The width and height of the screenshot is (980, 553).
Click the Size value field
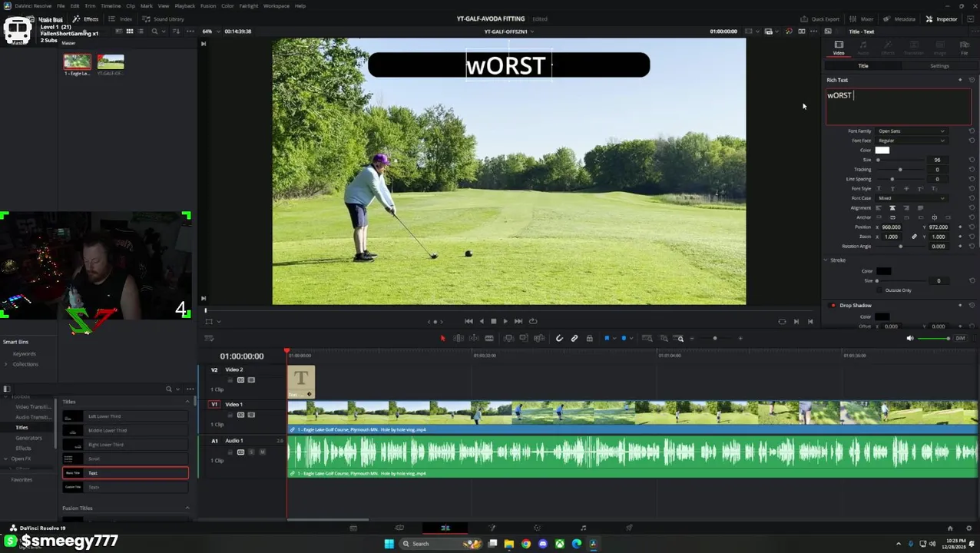point(937,160)
